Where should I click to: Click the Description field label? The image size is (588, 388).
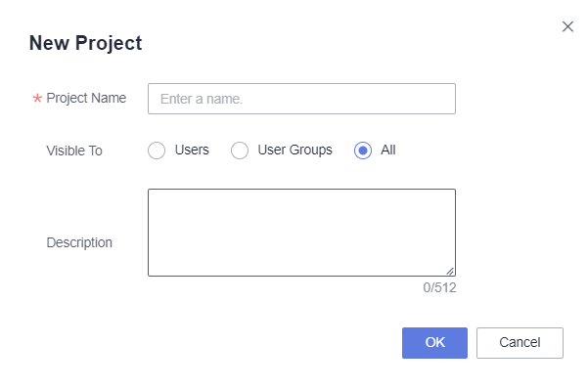pos(79,242)
